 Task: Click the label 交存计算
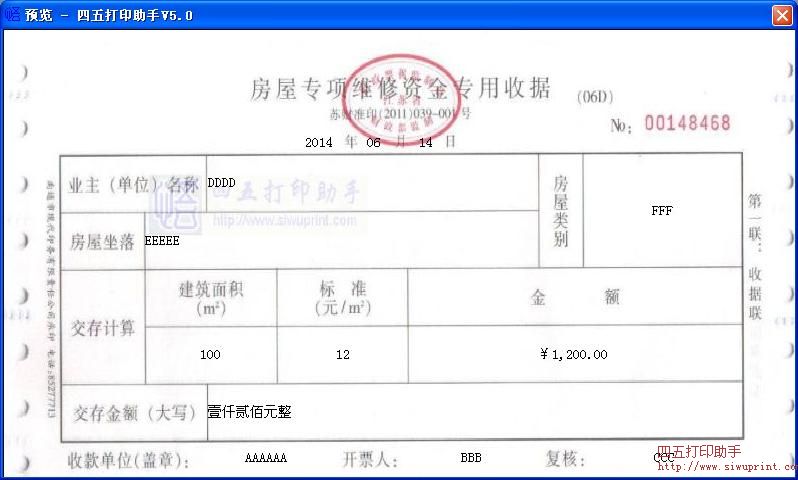pyautogui.click(x=103, y=328)
